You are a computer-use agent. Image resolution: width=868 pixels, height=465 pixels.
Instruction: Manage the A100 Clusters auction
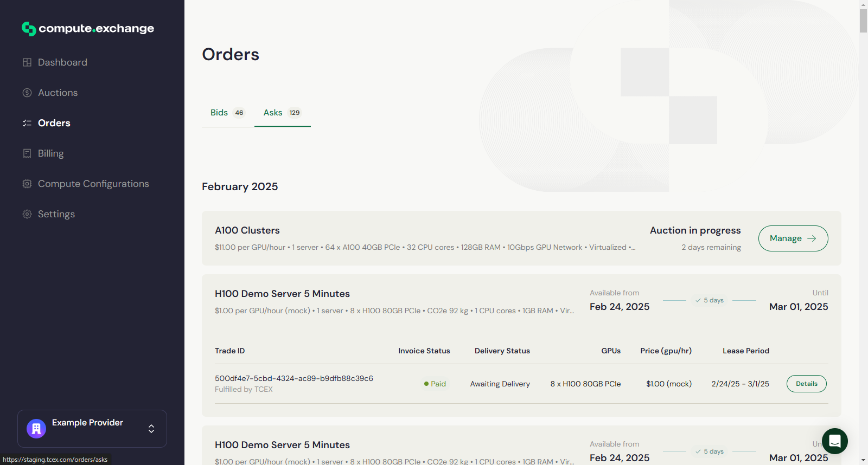pyautogui.click(x=793, y=238)
